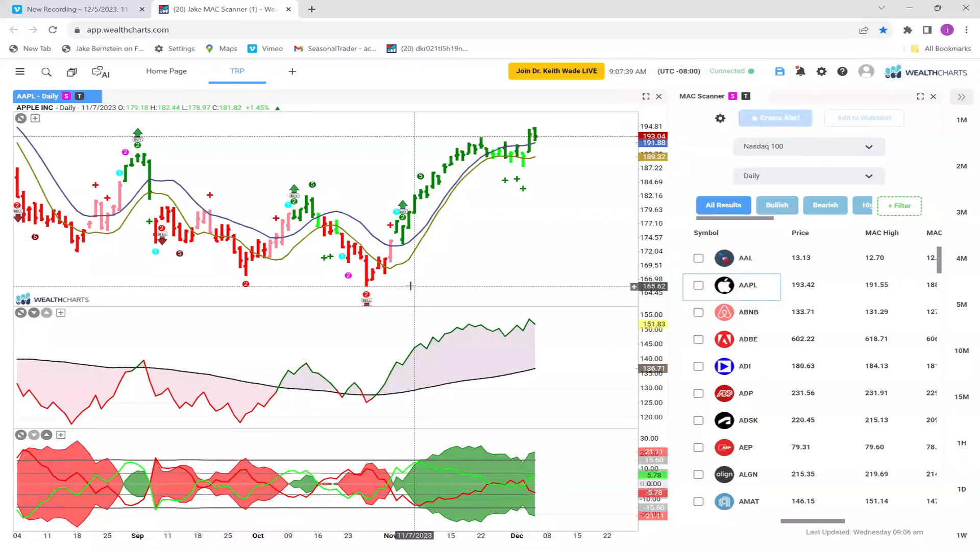Add indicator to price pane
The width and height of the screenshot is (980, 551).
click(35, 118)
